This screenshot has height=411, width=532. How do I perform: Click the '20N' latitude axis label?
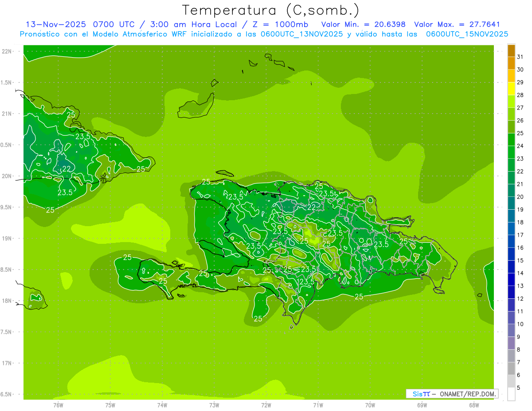tap(7, 176)
